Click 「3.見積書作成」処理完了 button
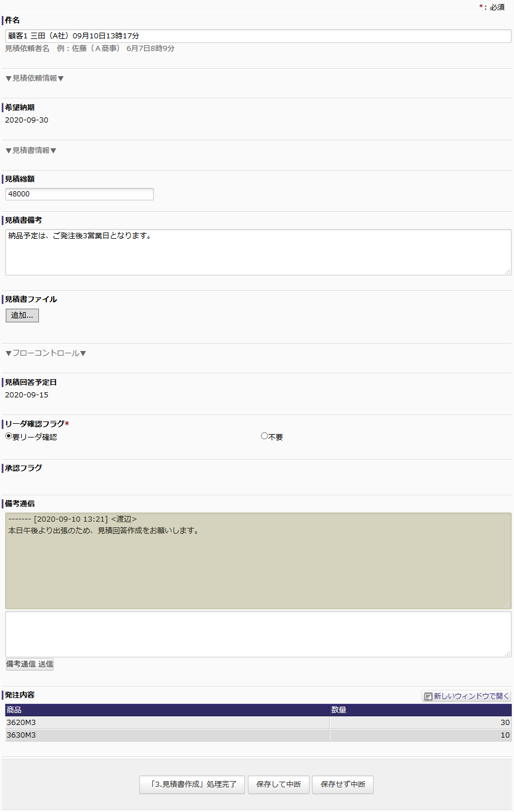This screenshot has height=812, width=514. pos(192,785)
